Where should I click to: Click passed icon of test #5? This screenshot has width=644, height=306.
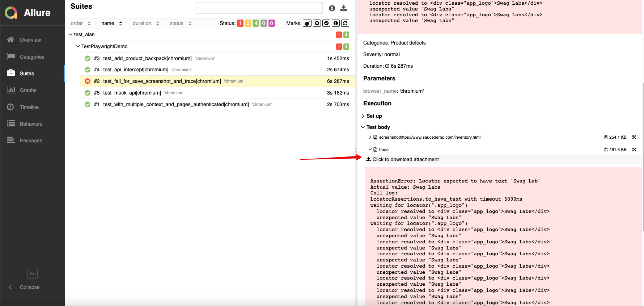(88, 93)
